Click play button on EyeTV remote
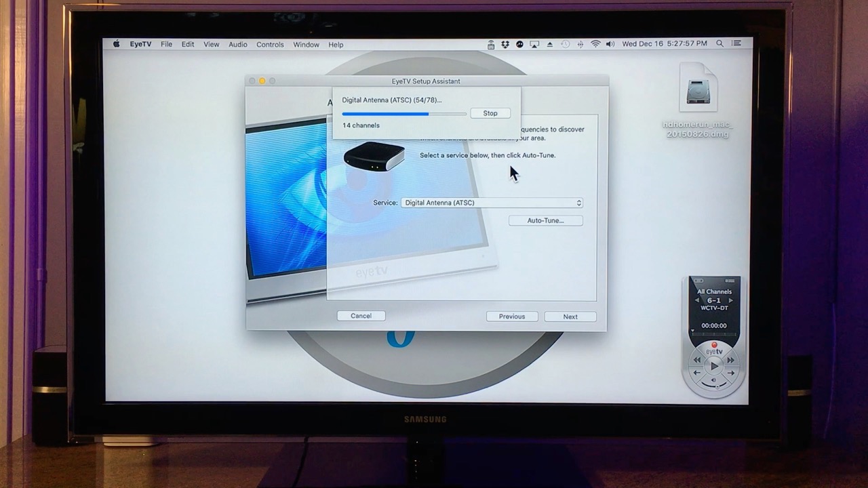Screen dimensions: 868x488 tap(713, 366)
